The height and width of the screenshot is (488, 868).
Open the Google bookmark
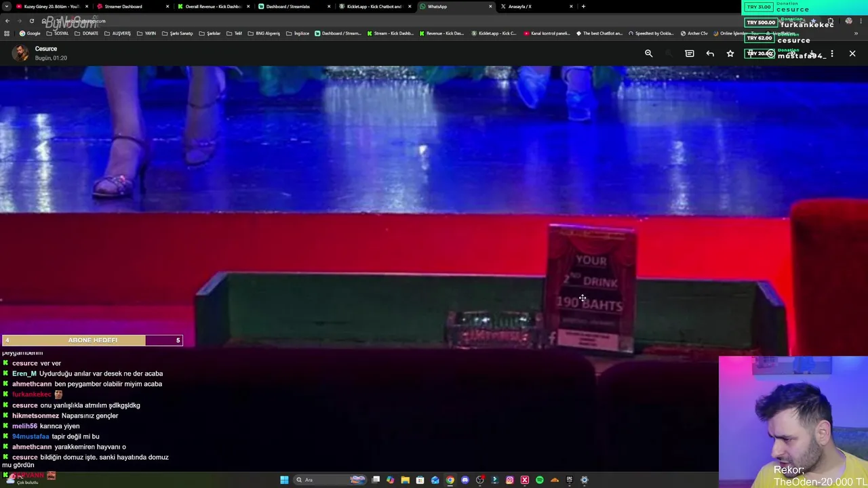30,33
